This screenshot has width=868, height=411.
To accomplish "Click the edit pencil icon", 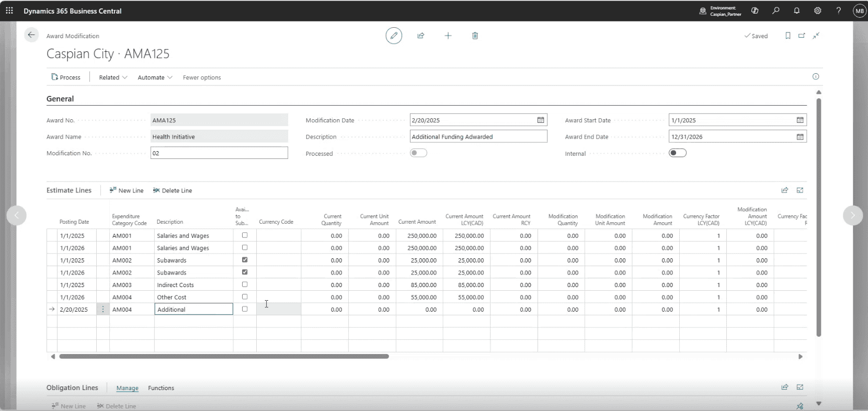I will 394,36.
